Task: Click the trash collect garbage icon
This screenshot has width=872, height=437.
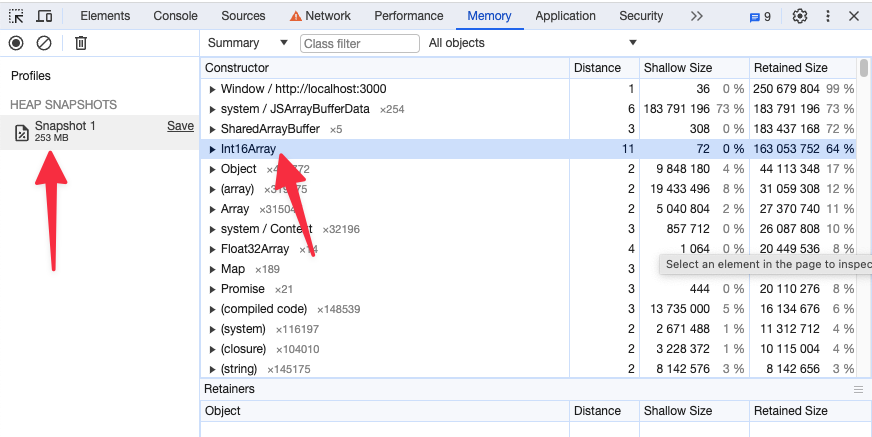Action: pyautogui.click(x=81, y=43)
